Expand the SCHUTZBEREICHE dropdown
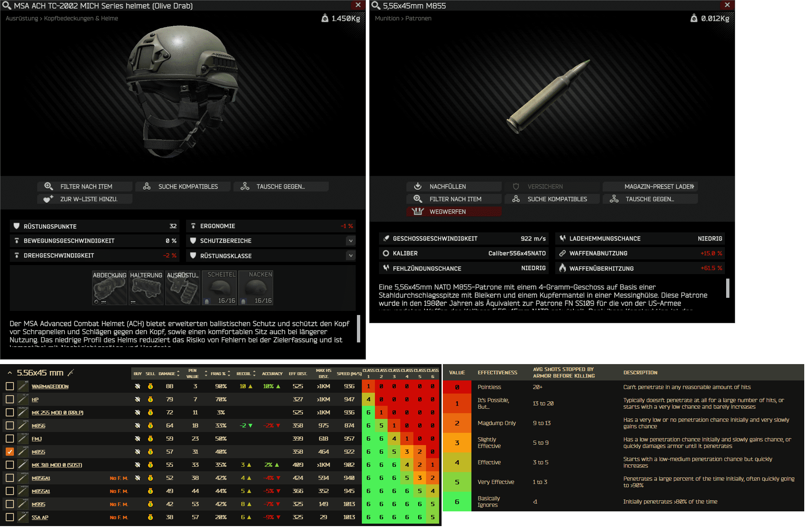 pos(350,241)
